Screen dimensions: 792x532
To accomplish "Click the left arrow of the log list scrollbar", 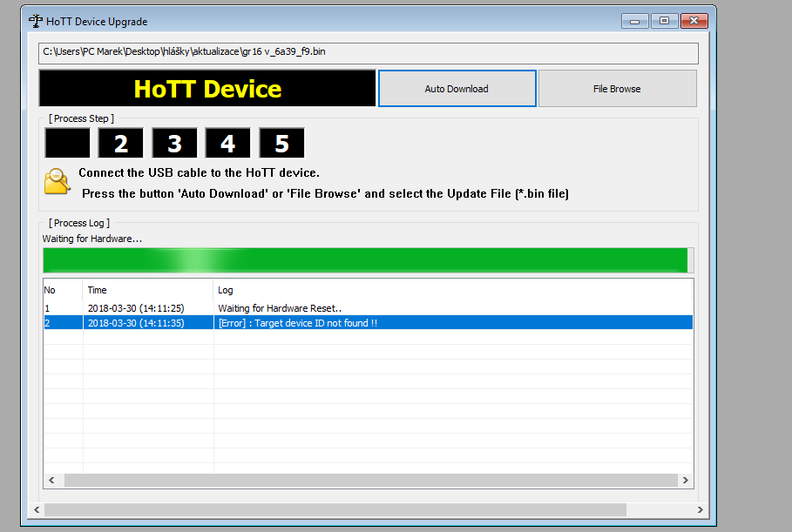I will [51, 481].
